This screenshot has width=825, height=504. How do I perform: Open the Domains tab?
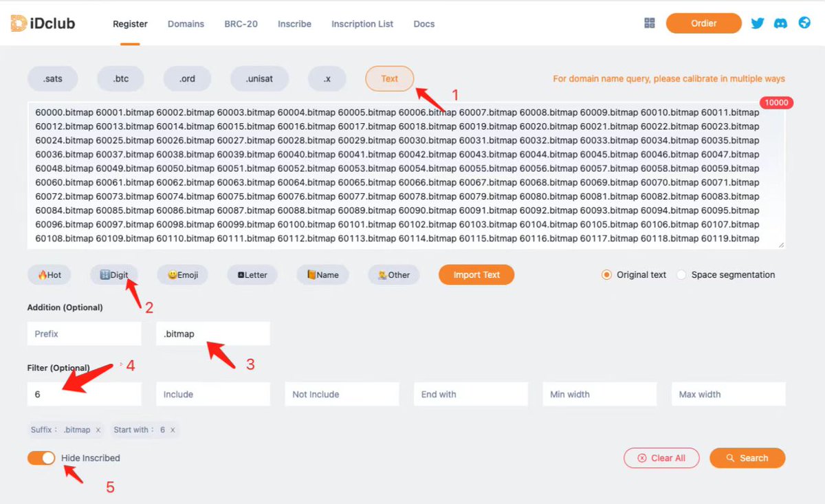click(186, 23)
